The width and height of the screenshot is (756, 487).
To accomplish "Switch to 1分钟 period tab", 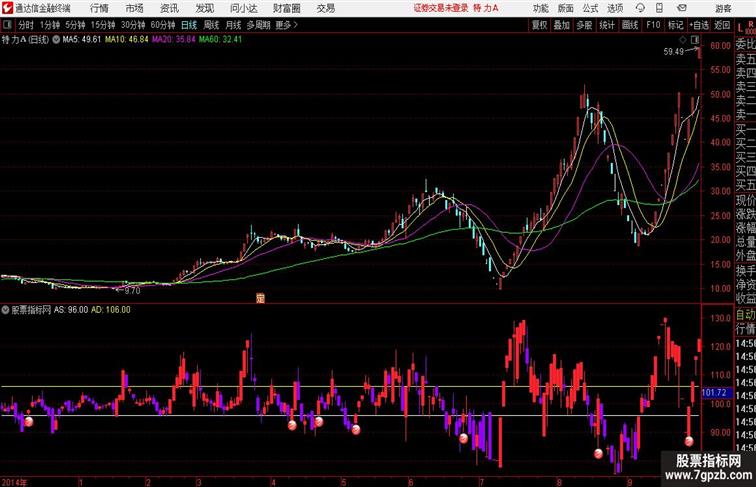I will point(50,25).
